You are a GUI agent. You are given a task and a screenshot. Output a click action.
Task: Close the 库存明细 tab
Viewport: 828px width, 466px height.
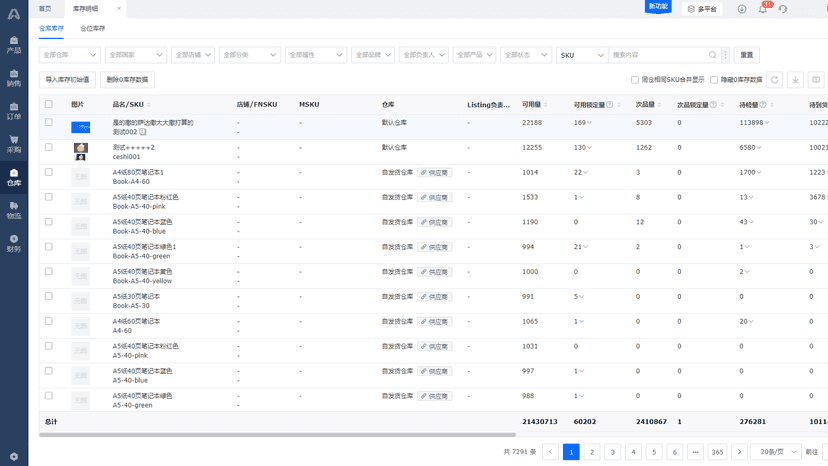pos(119,8)
